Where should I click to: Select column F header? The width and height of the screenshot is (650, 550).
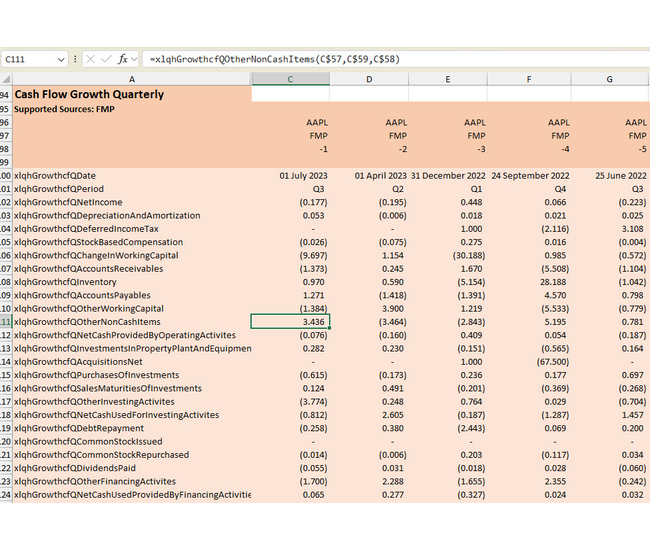pyautogui.click(x=529, y=79)
